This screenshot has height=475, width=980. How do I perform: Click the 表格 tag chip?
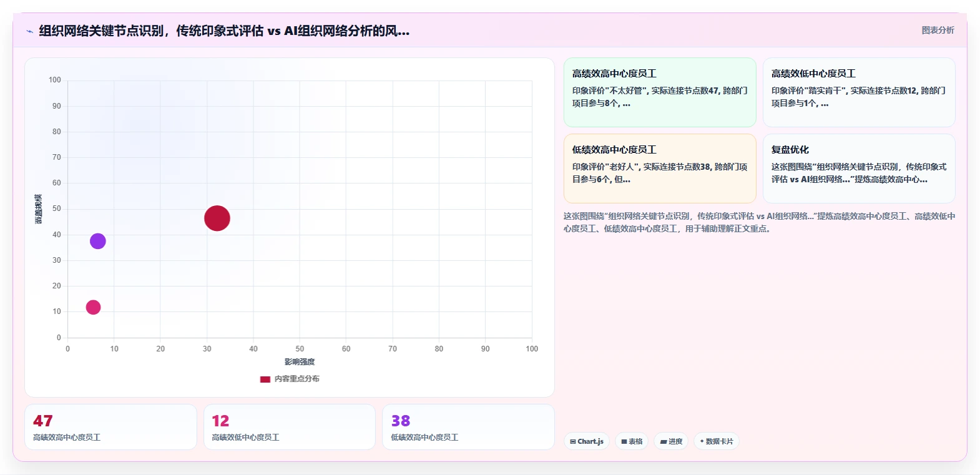632,441
